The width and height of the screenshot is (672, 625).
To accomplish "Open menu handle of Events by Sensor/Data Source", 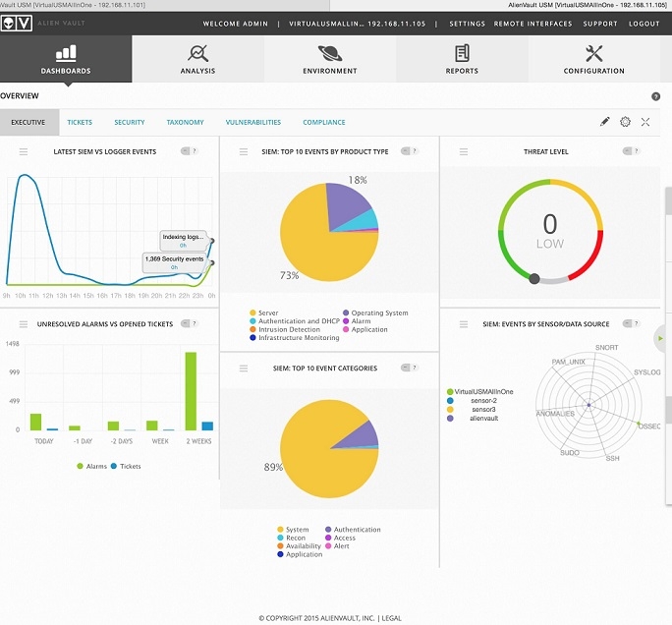I will click(x=464, y=324).
